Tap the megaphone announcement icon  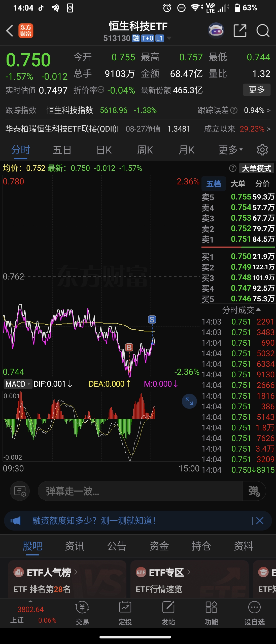[x=16, y=521]
